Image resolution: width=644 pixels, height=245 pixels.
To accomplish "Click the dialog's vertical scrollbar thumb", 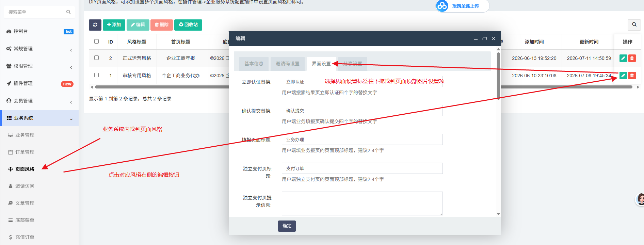I will [498, 76].
